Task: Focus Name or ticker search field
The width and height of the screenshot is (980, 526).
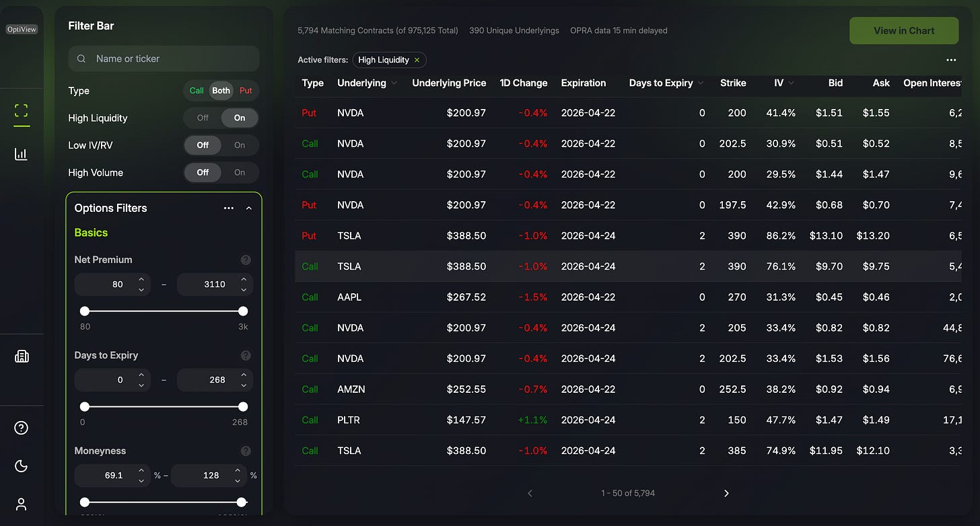Action: pos(164,59)
